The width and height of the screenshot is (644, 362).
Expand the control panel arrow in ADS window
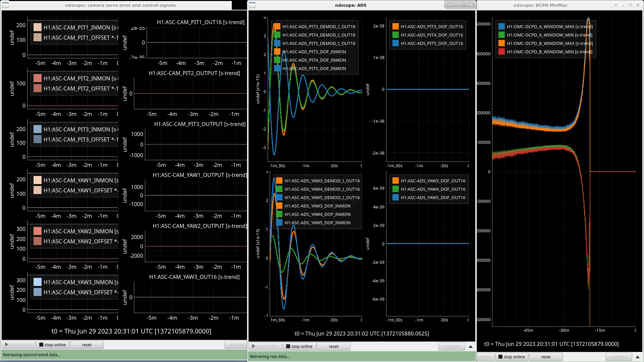pyautogui.click(x=471, y=347)
